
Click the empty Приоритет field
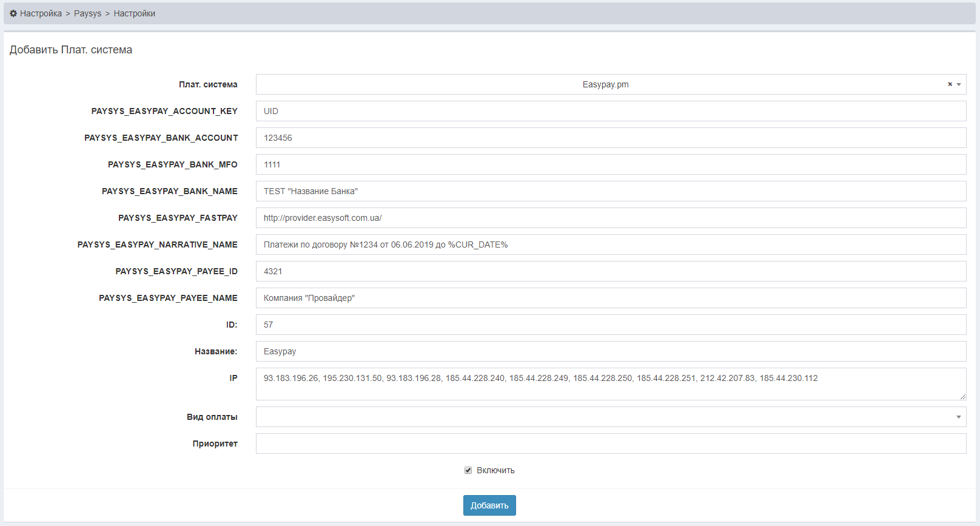point(611,443)
